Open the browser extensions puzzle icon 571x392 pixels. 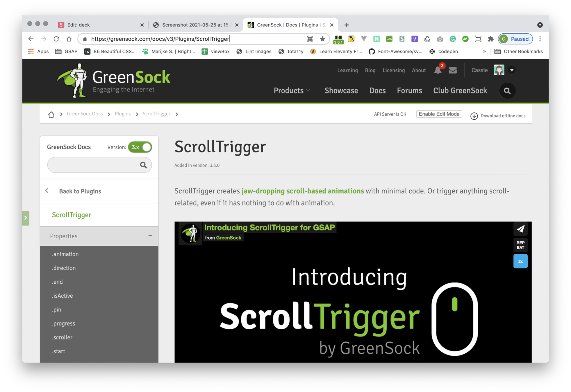click(491, 39)
